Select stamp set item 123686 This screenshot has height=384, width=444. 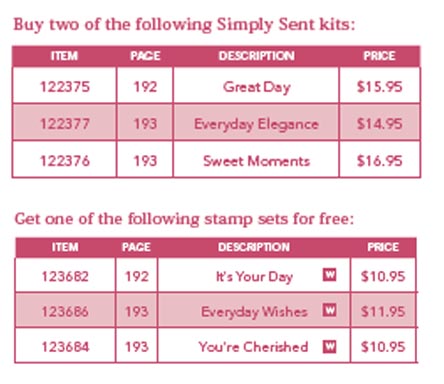(65, 312)
